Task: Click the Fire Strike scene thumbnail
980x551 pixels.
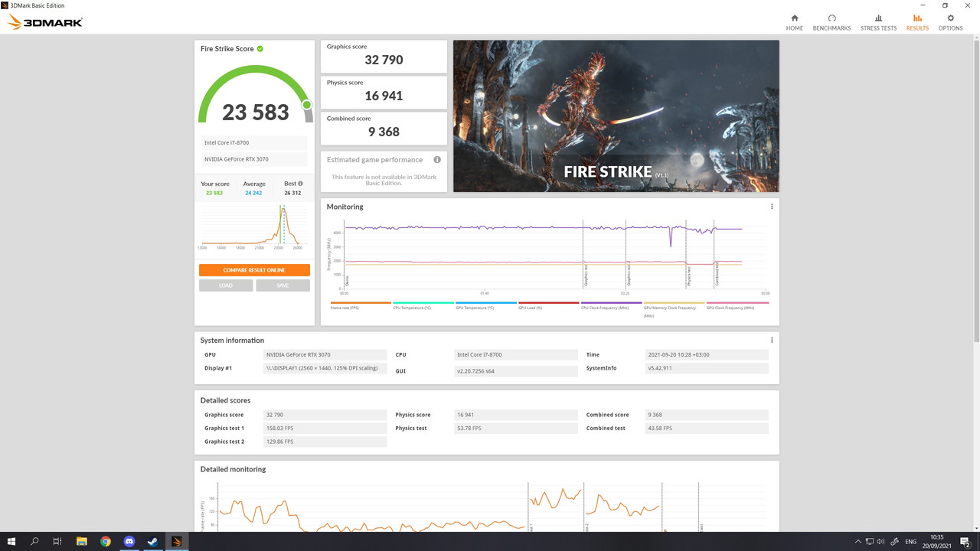Action: point(616,116)
